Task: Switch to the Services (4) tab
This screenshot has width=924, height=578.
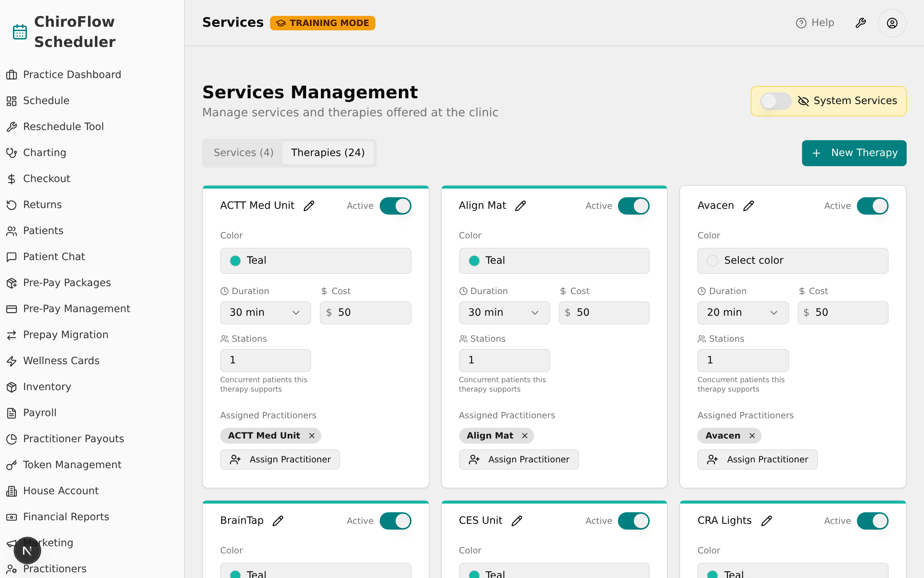Action: click(243, 152)
